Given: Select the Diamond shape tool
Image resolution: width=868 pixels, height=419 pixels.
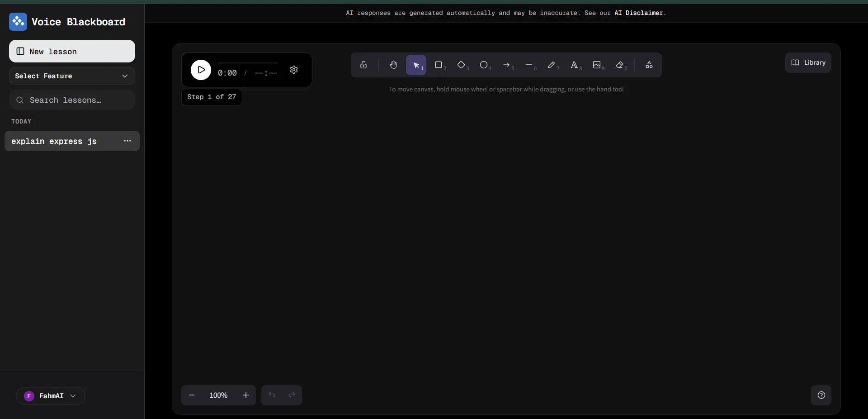Looking at the screenshot, I should point(461,65).
